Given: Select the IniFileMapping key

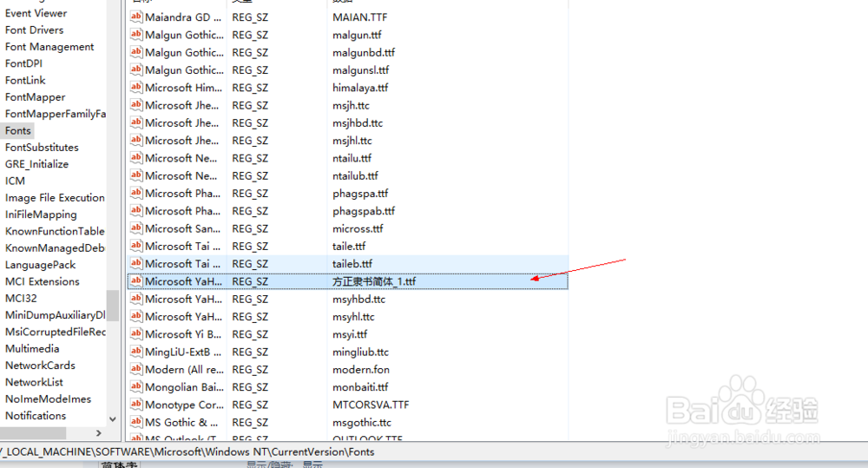Looking at the screenshot, I should point(41,214).
